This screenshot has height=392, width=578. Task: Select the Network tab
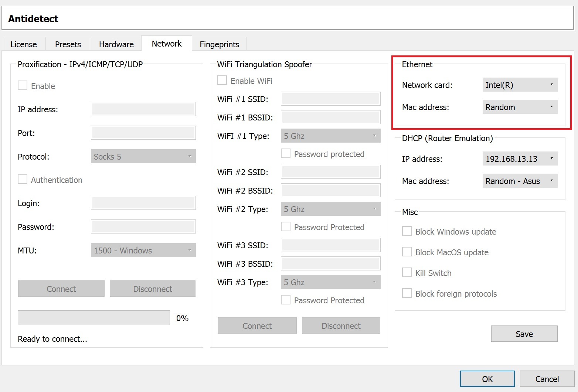pyautogui.click(x=167, y=44)
